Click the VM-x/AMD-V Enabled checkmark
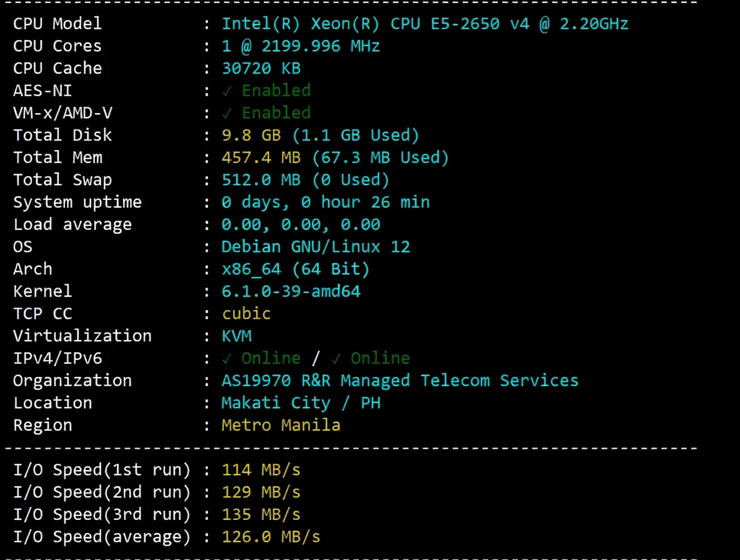Image resolution: width=740 pixels, height=560 pixels. [227, 114]
